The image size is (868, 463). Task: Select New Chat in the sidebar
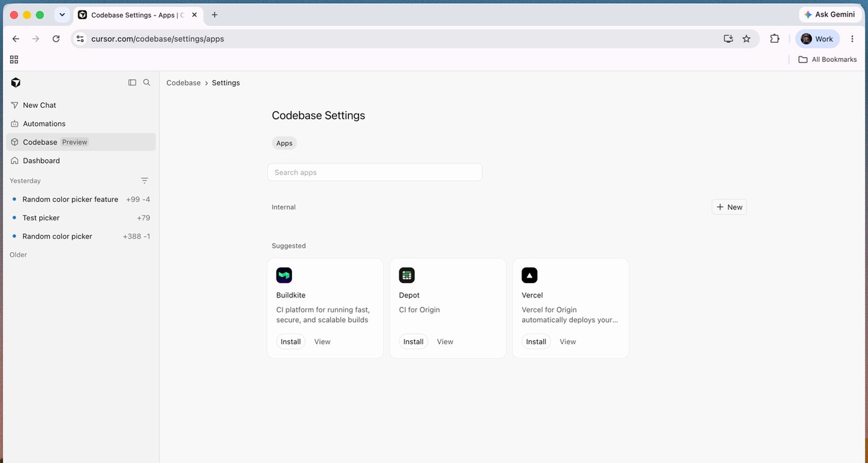click(81, 105)
